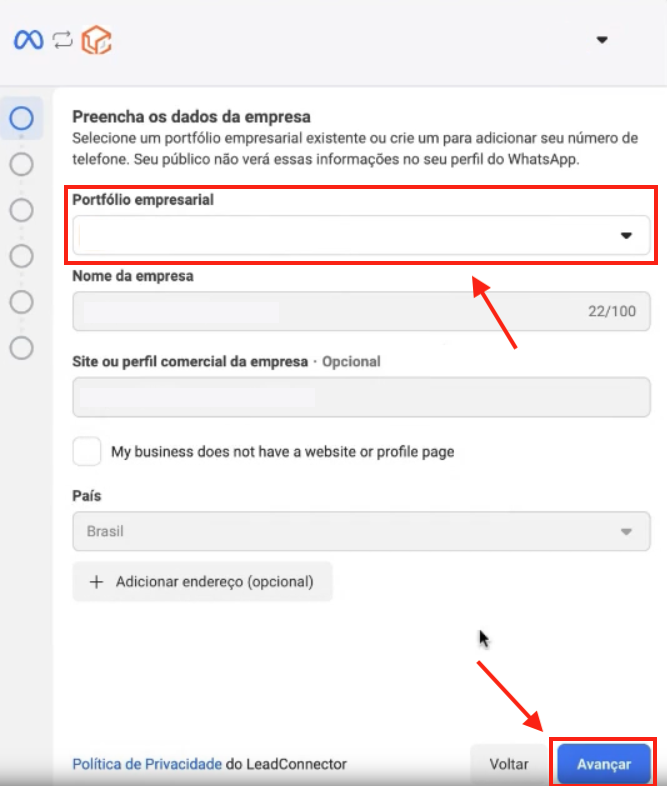667x786 pixels.
Task: Select the first highlighted step circle
Action: 22,118
